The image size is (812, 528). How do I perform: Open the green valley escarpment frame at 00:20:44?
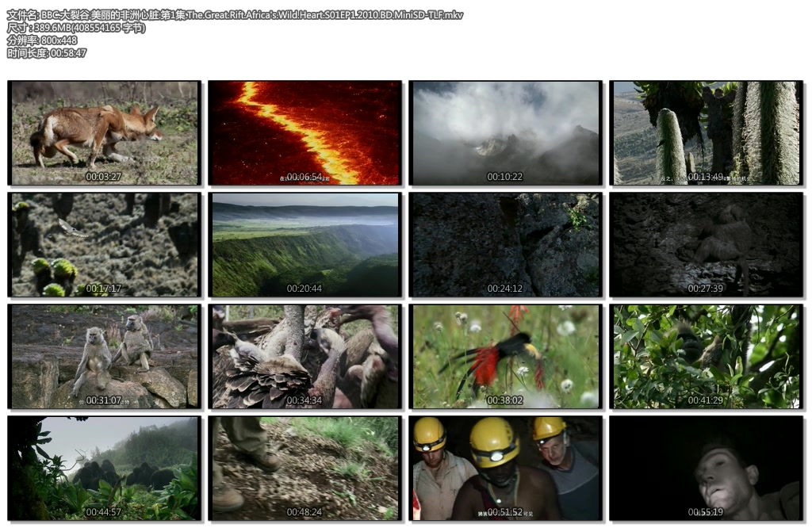point(304,244)
